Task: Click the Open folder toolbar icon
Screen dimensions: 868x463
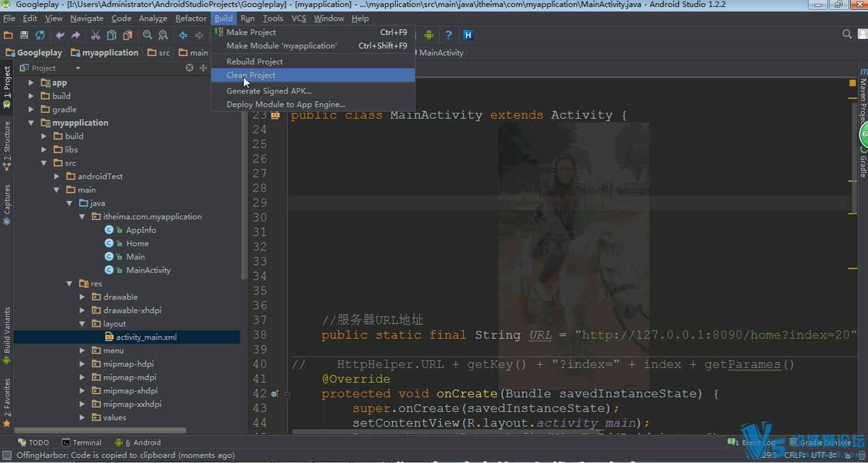Action: 8,35
